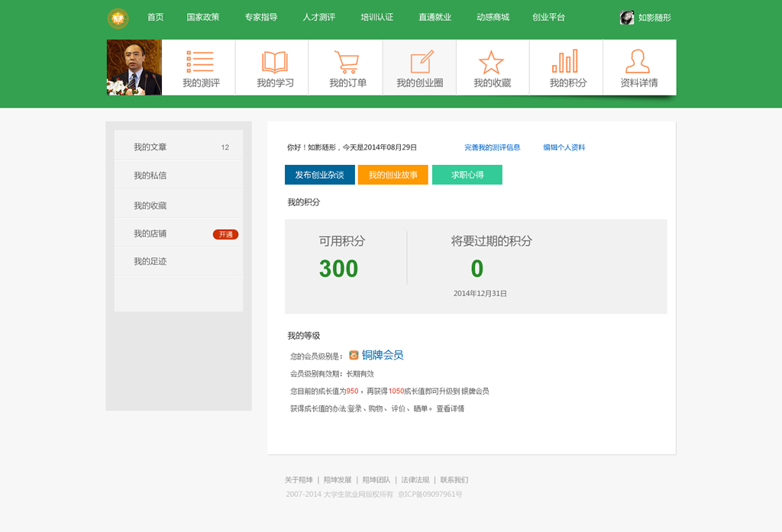Image resolution: width=782 pixels, height=532 pixels.
Task: Open 我的积分 bar chart icon
Action: tap(565, 62)
